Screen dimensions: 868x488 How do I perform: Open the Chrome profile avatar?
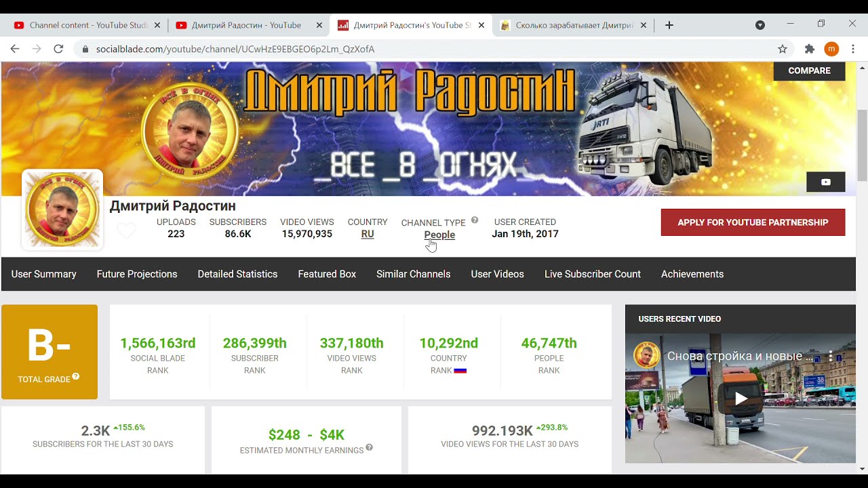pos(831,49)
